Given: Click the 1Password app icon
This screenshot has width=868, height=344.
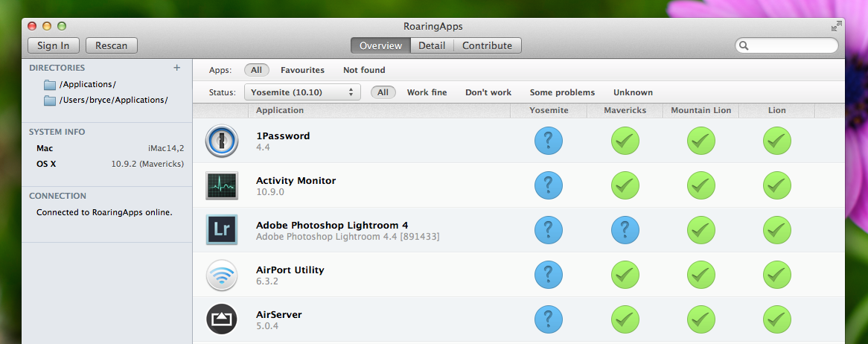Looking at the screenshot, I should coord(221,141).
